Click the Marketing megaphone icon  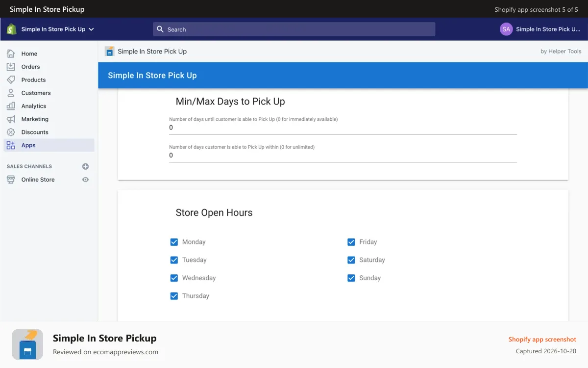click(x=11, y=119)
